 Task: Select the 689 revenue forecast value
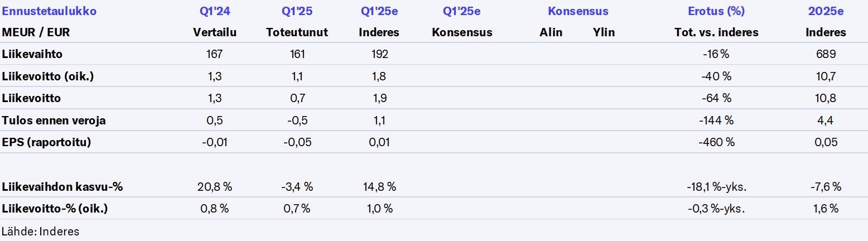826,54
